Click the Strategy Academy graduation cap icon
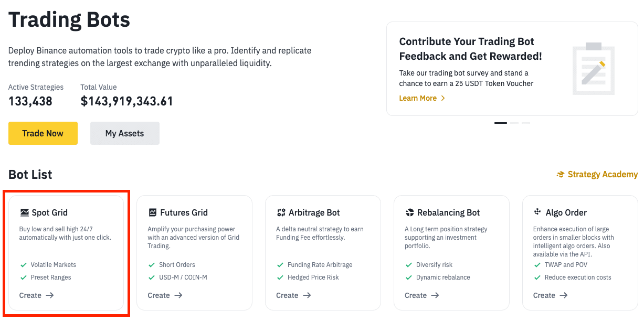Screen dimensions: 644x321 (x=561, y=175)
